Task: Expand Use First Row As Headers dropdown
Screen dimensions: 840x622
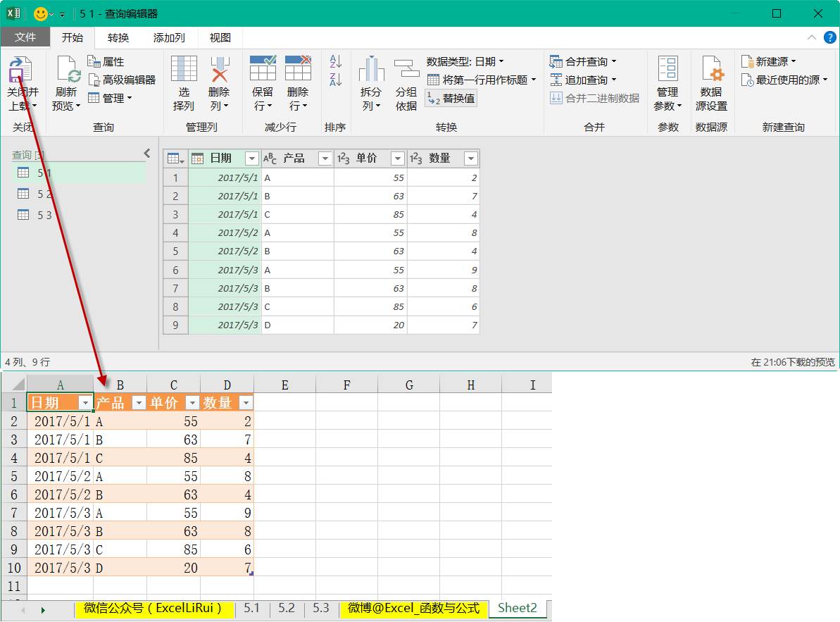Action: click(534, 80)
